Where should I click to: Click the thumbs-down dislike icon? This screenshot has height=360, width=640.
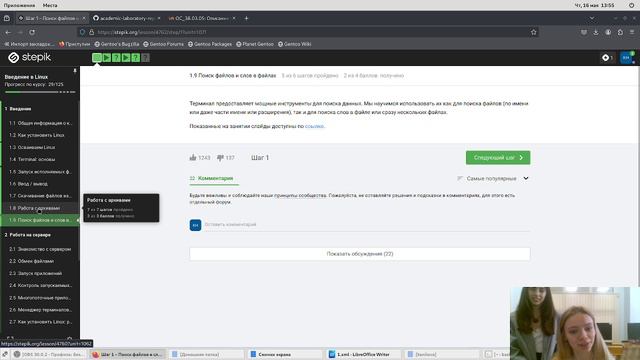[x=220, y=158]
